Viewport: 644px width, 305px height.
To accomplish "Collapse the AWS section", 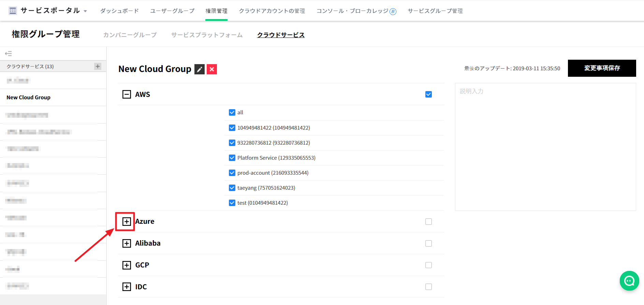I will [127, 95].
